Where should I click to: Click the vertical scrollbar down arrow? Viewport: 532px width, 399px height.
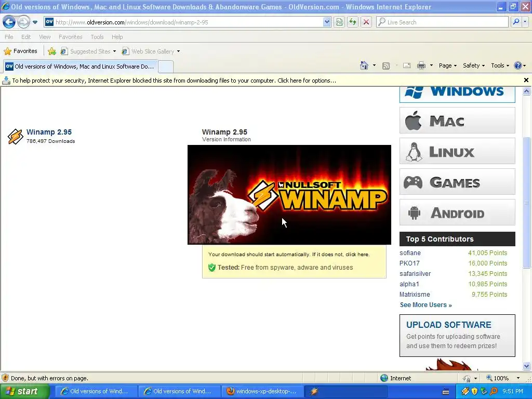tap(527, 366)
